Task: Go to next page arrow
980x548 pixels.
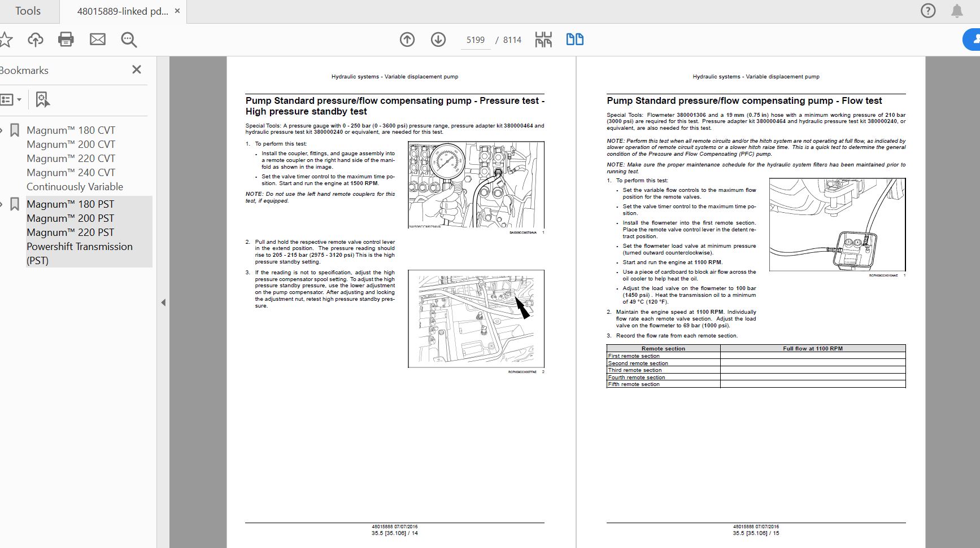Action: coord(438,40)
